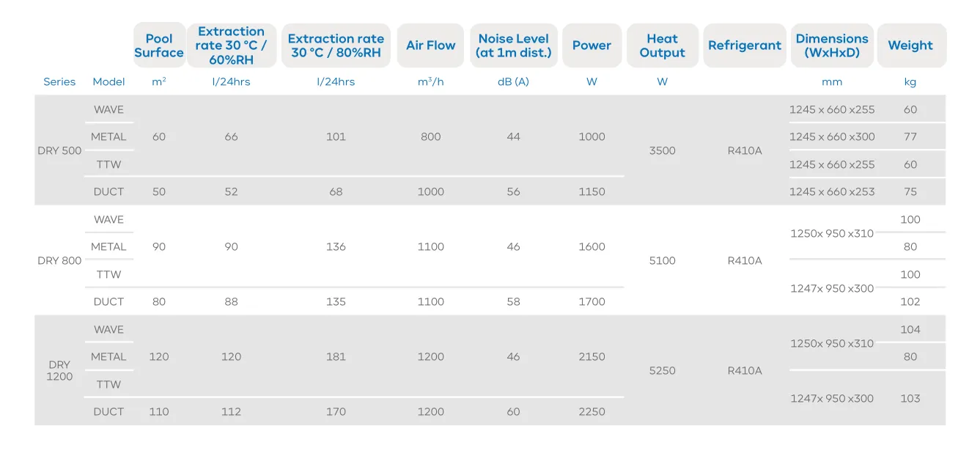Click the Dimensions (WxHxD) header
Image resolution: width=980 pixels, height=451 pixels.
832,45
